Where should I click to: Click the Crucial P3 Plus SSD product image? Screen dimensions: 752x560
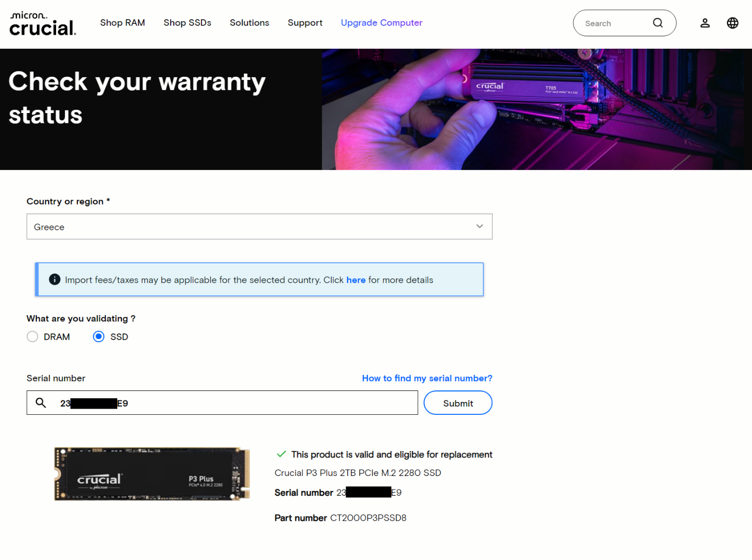tap(152, 474)
